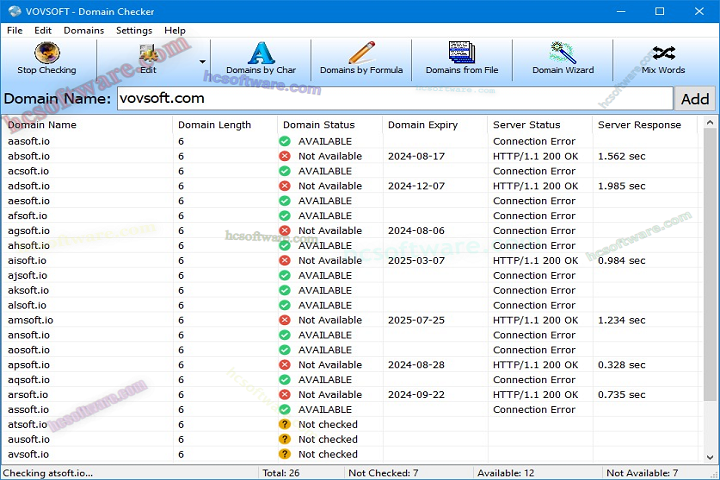Sort by Domain Status column header
Screen dimensions: 720x480
[x=330, y=125]
